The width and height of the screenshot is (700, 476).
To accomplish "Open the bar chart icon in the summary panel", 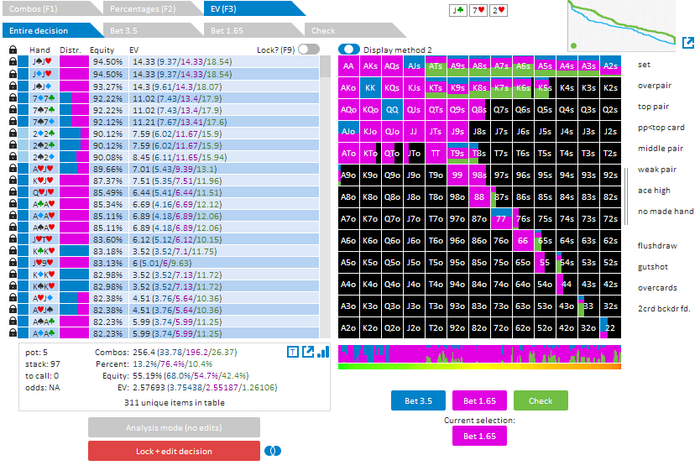I will 323,352.
